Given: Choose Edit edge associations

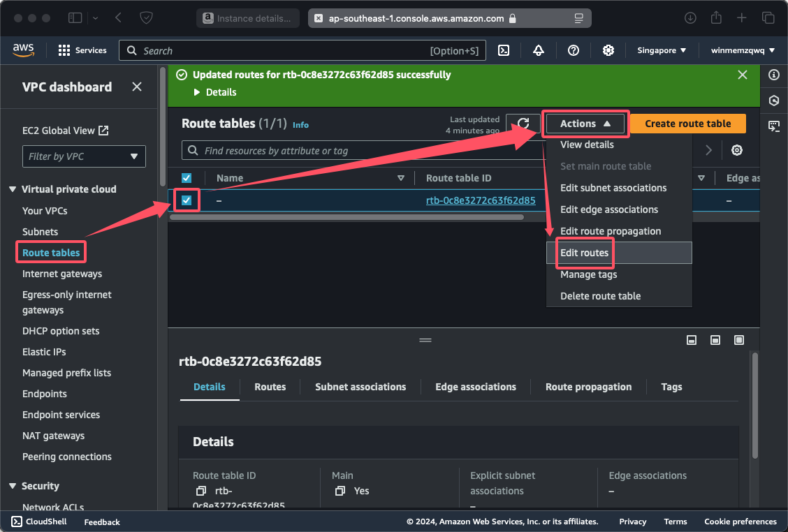Looking at the screenshot, I should coord(609,209).
